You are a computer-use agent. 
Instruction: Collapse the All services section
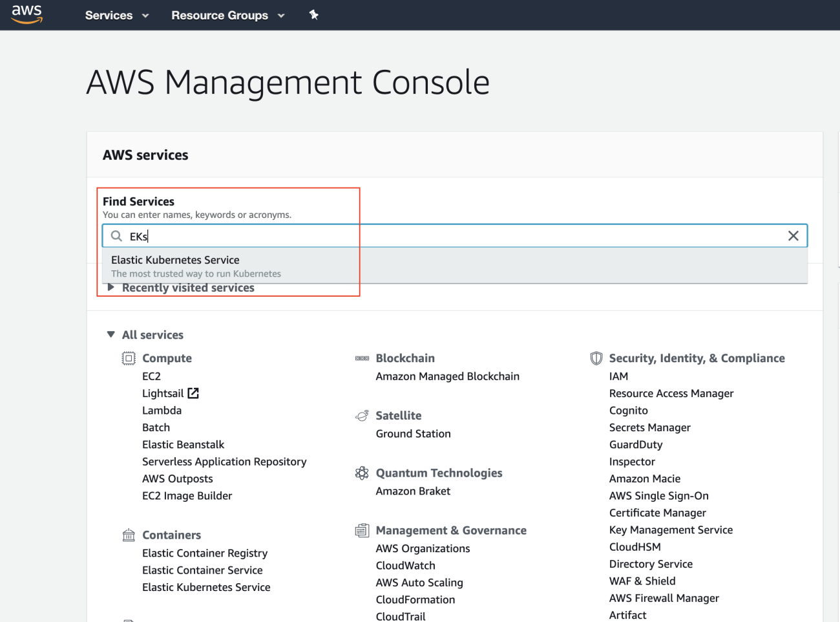coord(111,335)
